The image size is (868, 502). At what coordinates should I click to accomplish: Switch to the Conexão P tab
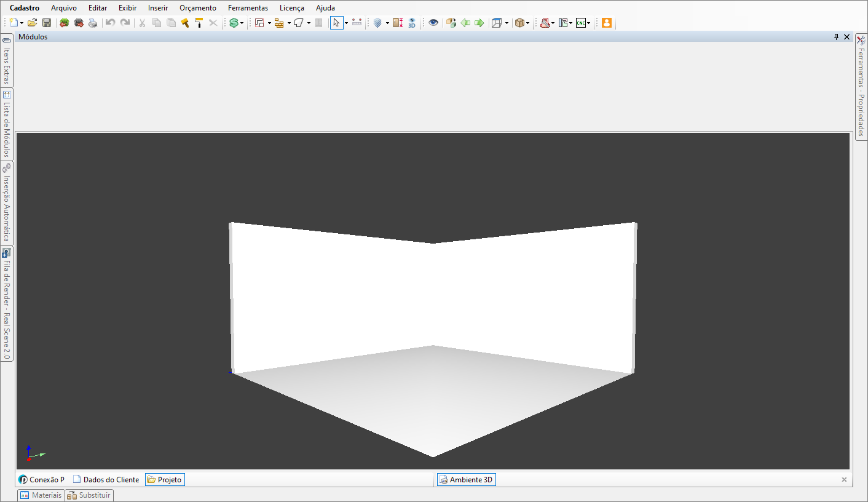(x=42, y=479)
